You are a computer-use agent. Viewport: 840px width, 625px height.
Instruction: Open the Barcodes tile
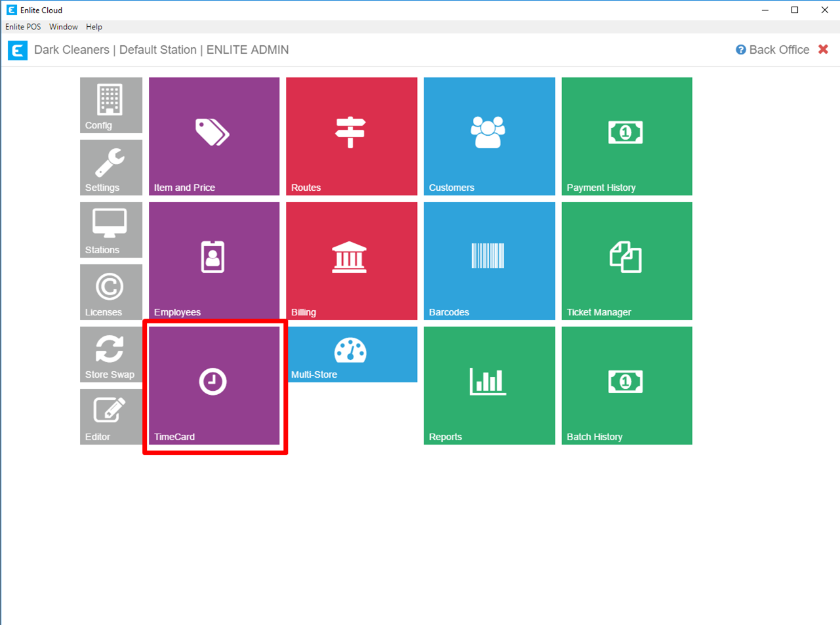pos(489,261)
